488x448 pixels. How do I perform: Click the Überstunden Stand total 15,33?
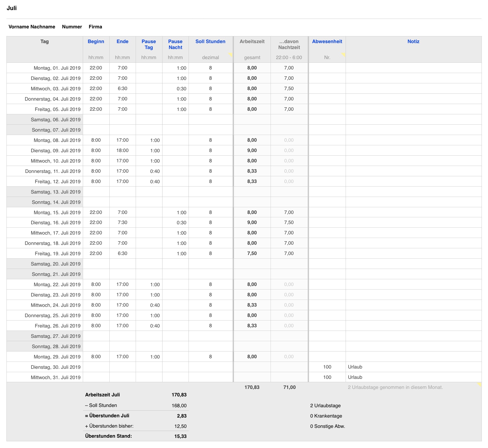pyautogui.click(x=180, y=436)
